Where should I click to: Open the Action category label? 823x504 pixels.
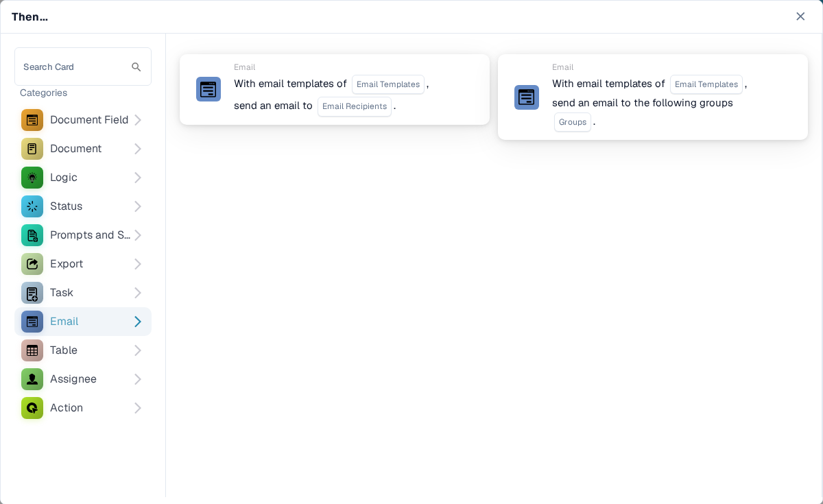click(67, 408)
